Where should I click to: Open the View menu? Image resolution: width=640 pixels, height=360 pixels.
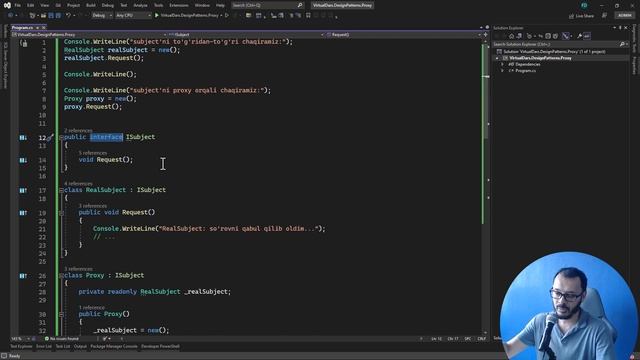[44, 5]
